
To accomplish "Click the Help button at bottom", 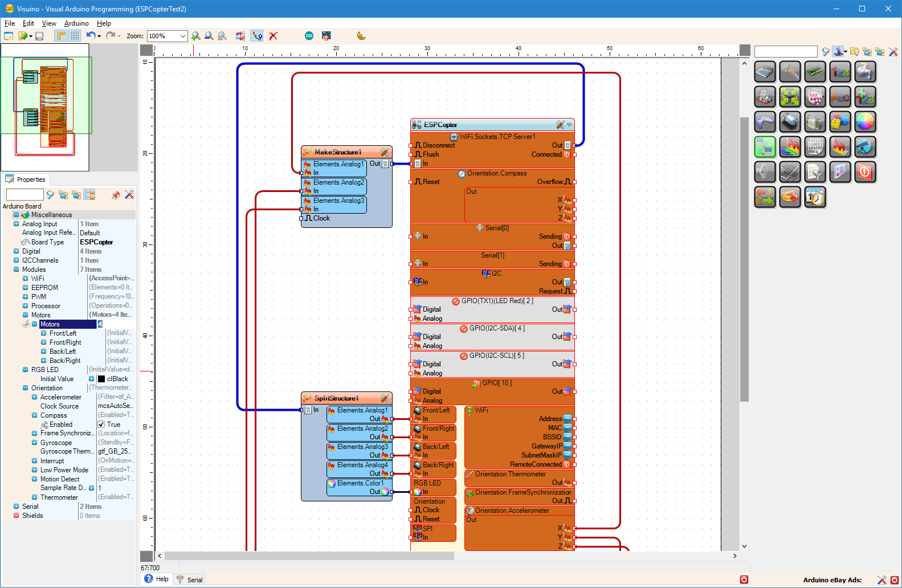I will [157, 579].
